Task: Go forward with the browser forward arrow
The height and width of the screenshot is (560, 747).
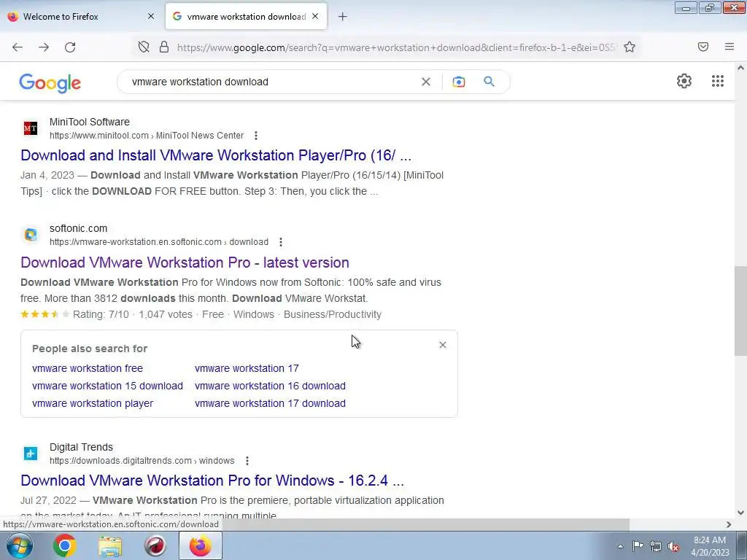Action: (x=44, y=47)
